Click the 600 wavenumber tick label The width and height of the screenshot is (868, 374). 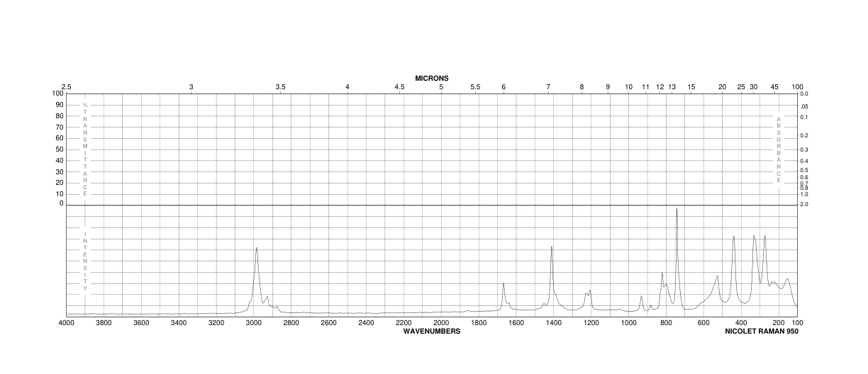click(x=703, y=323)
